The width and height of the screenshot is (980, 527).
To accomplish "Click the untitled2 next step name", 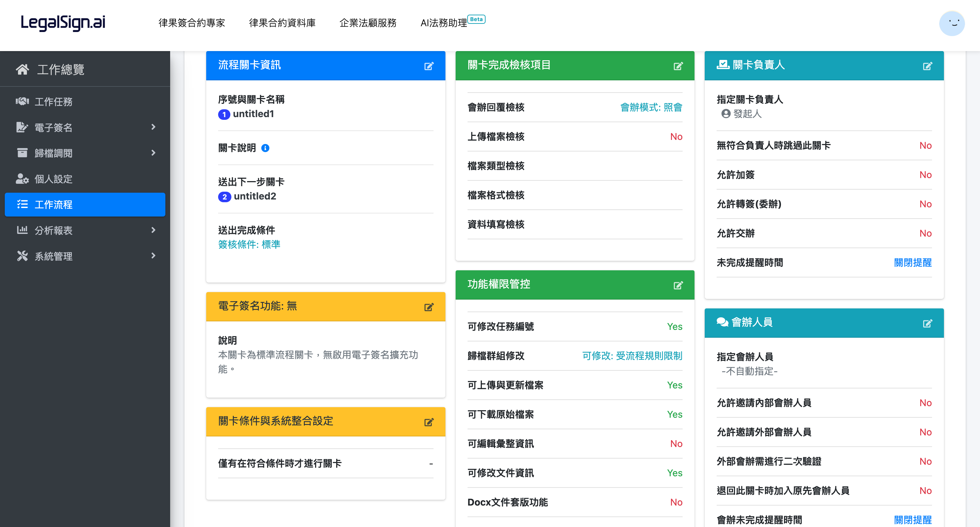I will 255,196.
